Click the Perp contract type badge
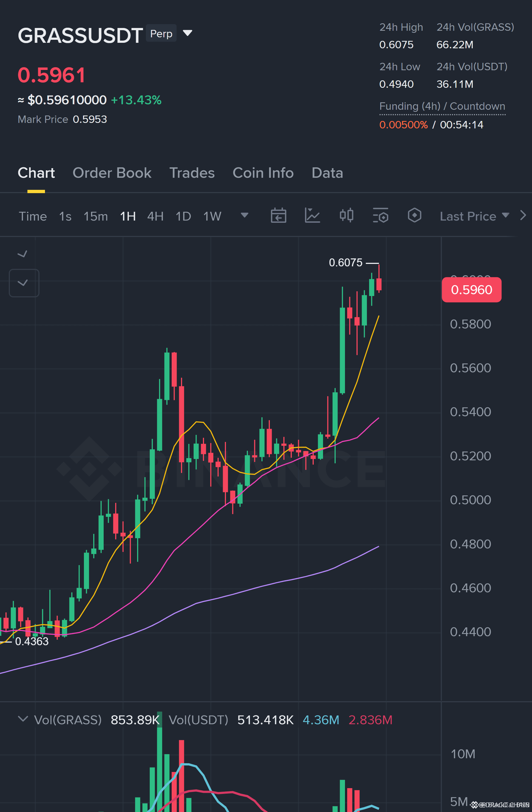The height and width of the screenshot is (812, 532). (161, 33)
